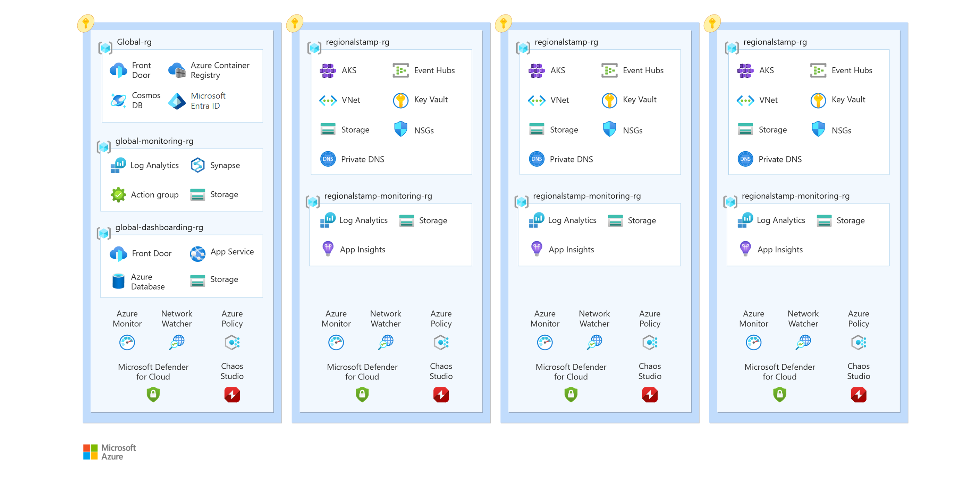Click the Cosmos DB icon in Global-rg
980x486 pixels.
click(118, 100)
